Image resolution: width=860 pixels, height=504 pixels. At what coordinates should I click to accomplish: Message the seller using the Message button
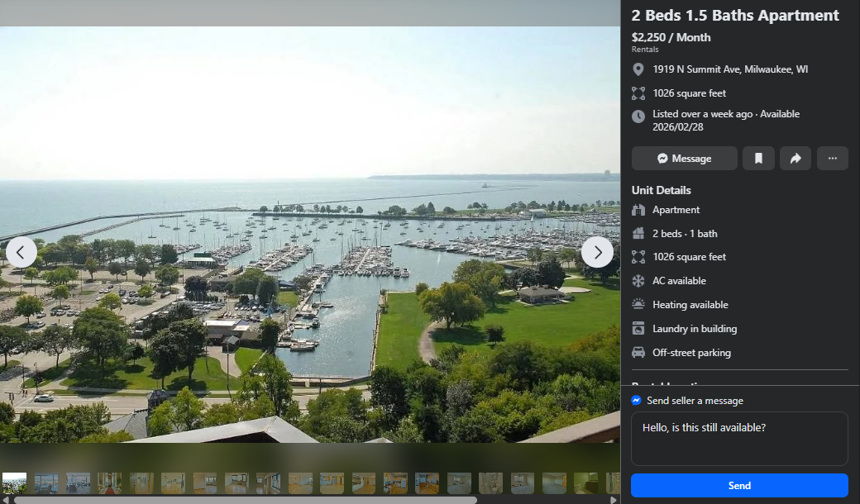[x=685, y=159]
